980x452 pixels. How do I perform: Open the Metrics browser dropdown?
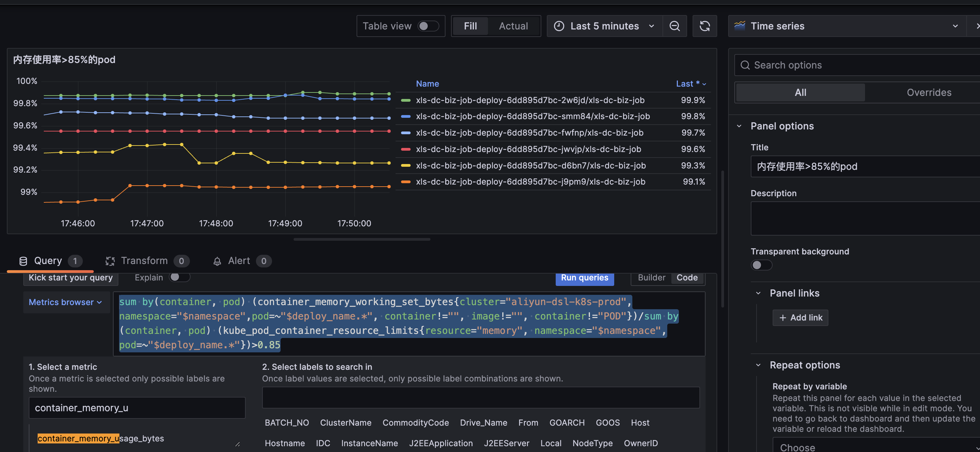point(65,302)
